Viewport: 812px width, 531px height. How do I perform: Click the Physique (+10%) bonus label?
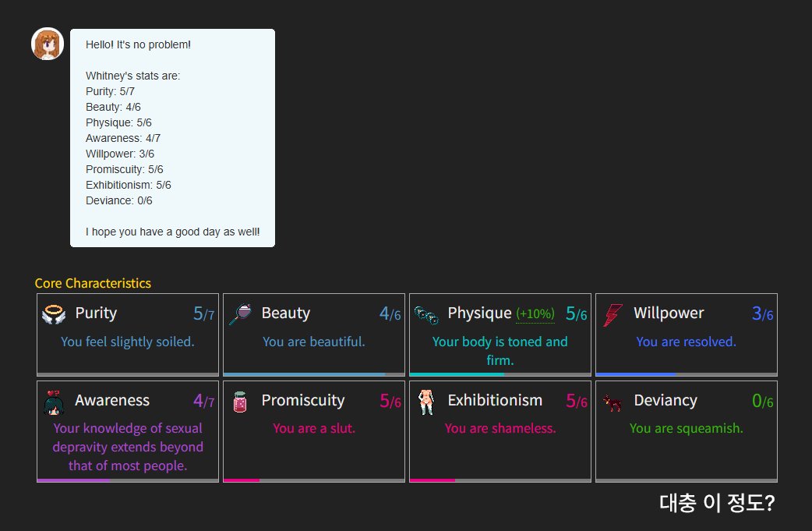[535, 314]
